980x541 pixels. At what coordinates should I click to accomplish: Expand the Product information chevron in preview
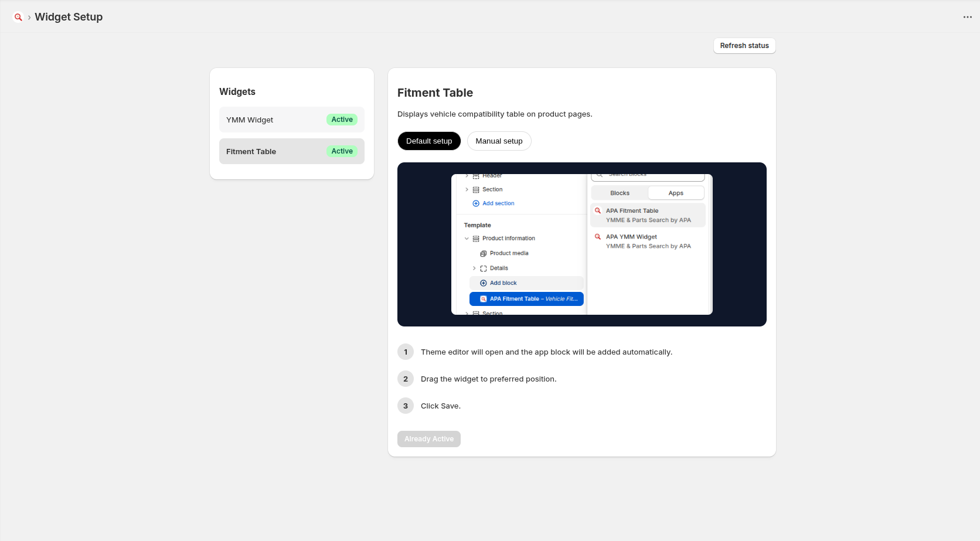pos(467,239)
